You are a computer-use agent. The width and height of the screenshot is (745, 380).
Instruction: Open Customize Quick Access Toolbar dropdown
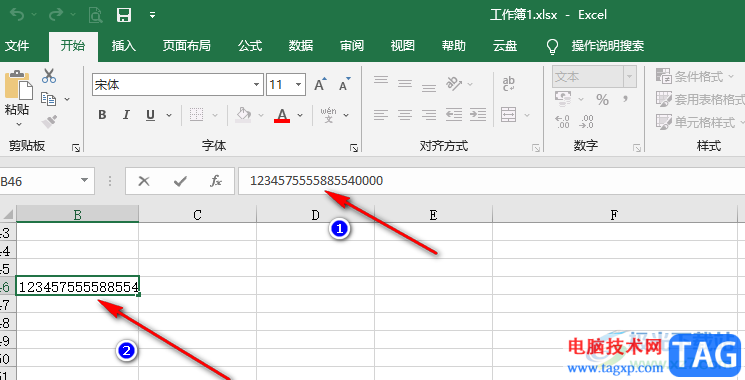tap(153, 15)
